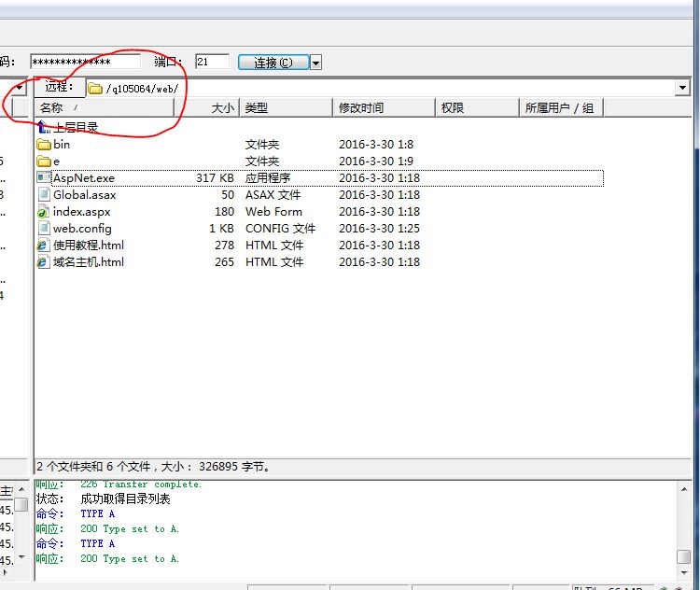
Task: Select the web.config file icon
Action: pos(43,229)
